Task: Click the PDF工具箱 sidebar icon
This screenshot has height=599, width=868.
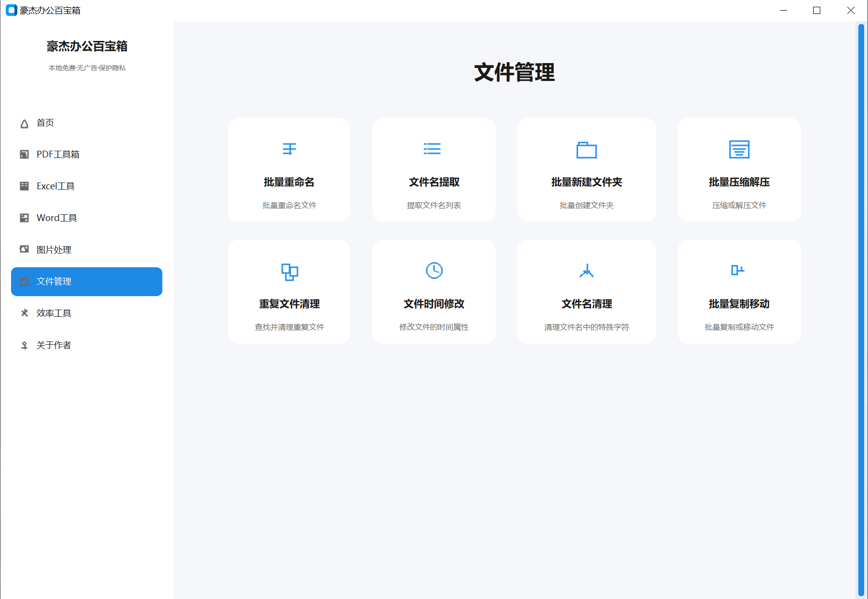Action: click(24, 155)
